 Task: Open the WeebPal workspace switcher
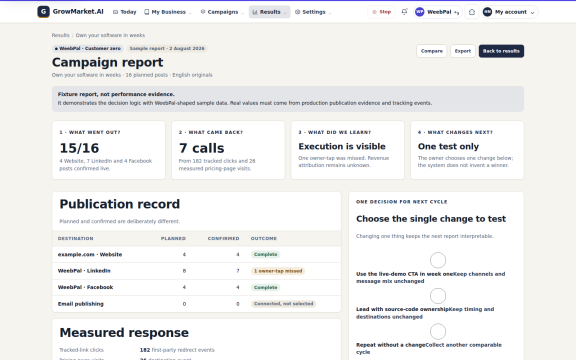438,12
